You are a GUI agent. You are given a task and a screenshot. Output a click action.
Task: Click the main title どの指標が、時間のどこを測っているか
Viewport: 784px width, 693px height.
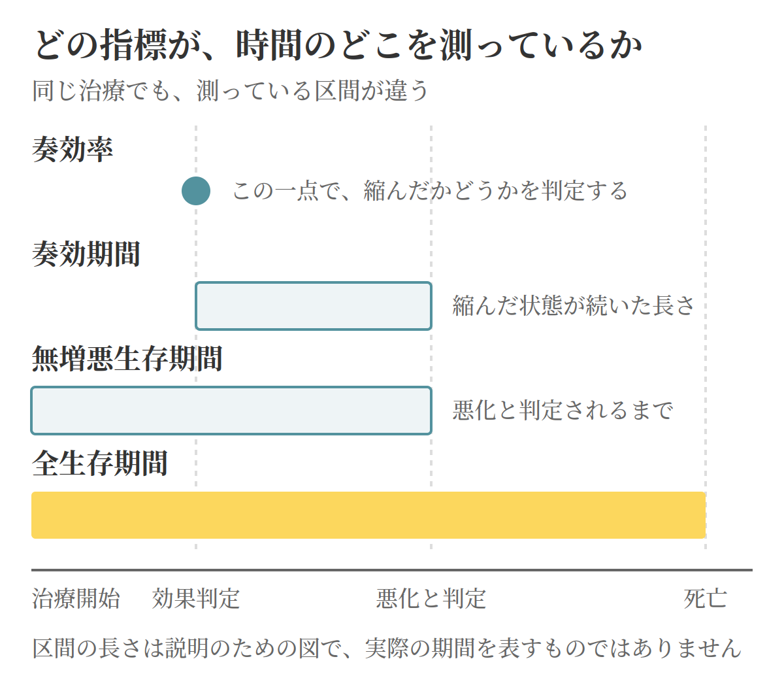point(338,44)
